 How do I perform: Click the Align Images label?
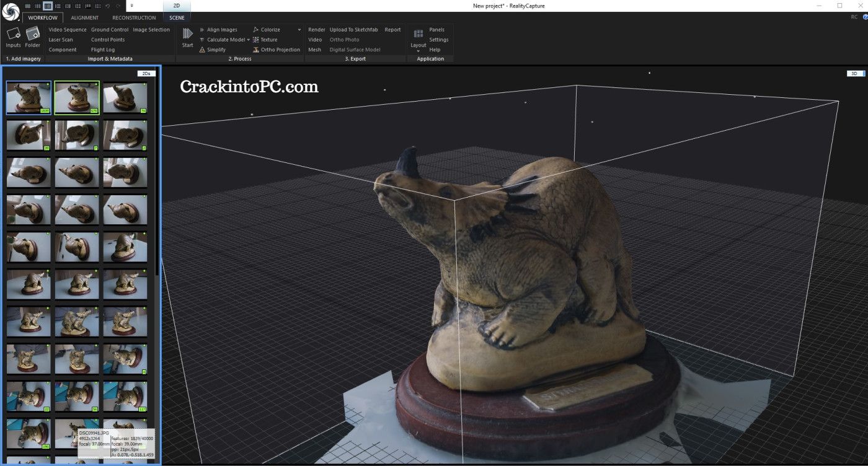click(222, 30)
